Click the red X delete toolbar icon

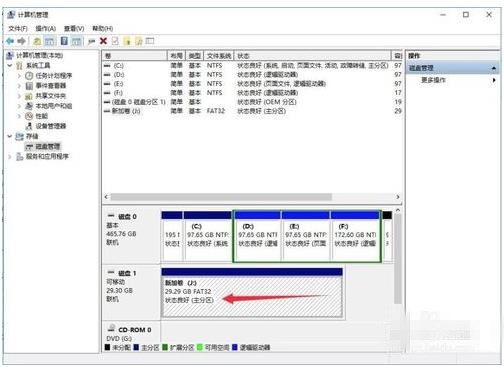coord(103,41)
